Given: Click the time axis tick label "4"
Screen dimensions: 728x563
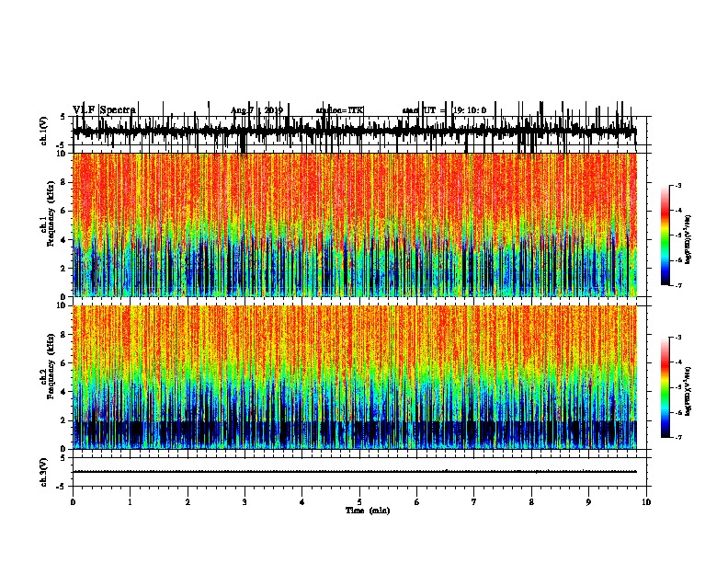Looking at the screenshot, I should 302,502.
